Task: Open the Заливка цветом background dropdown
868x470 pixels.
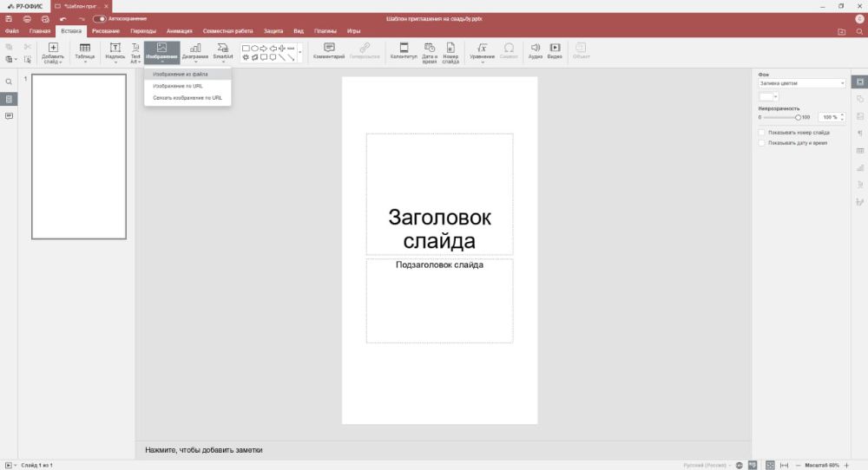Action: click(x=801, y=83)
